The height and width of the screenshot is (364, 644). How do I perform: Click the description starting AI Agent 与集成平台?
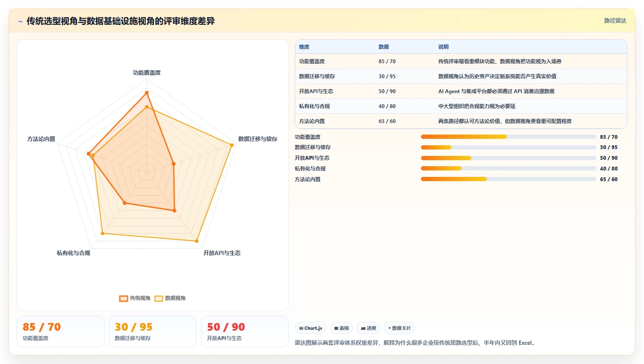point(497,91)
